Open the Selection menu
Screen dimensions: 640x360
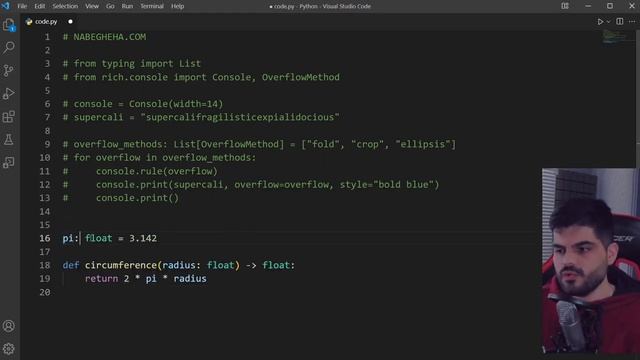(x=65, y=6)
